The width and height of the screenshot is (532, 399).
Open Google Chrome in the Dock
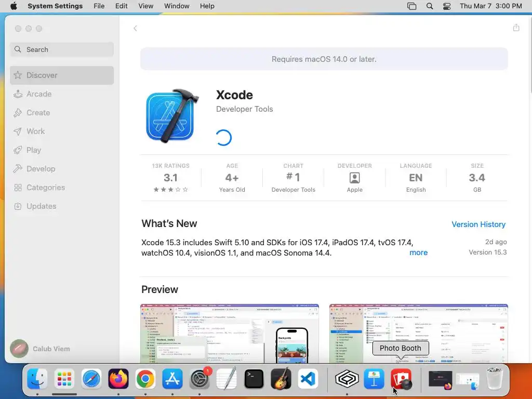[x=145, y=379]
